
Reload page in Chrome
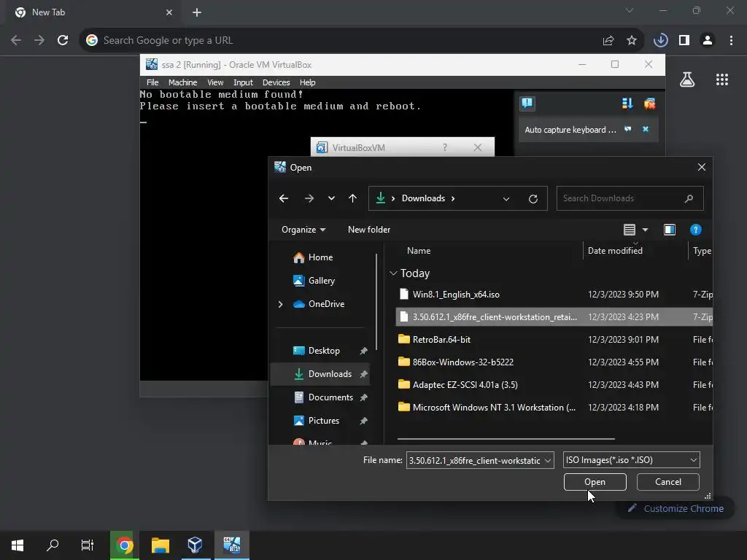pyautogui.click(x=63, y=40)
